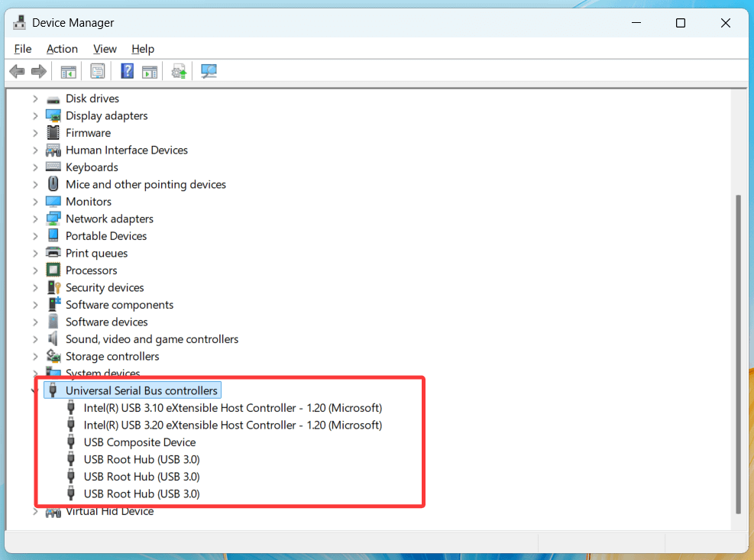Click the Scan for Hardware Changes icon
Screen dimensions: 754x560
point(207,70)
